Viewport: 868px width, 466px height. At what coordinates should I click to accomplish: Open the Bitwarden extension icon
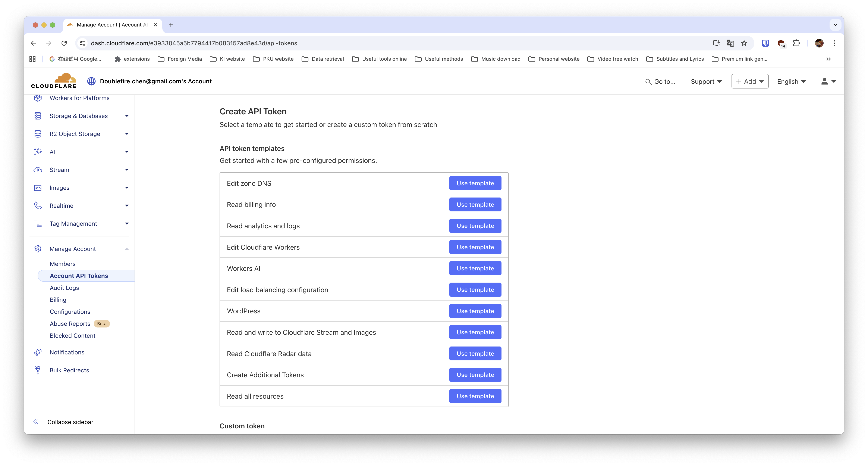[765, 43]
